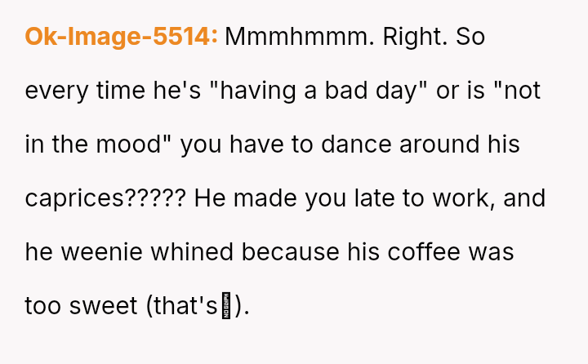Click the row of question marks after caprices
Screen dimensions: 588x364
(x=166, y=198)
